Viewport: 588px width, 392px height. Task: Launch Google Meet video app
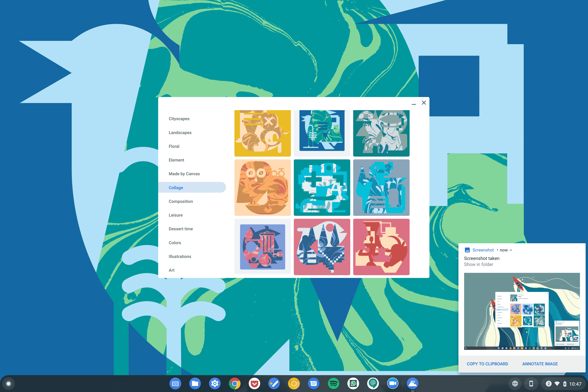[393, 383]
